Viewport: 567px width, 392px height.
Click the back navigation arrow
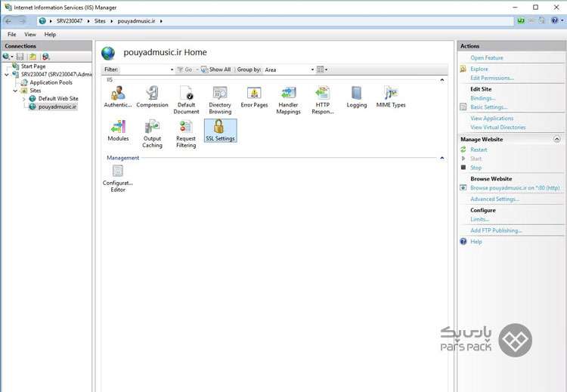tap(8, 21)
